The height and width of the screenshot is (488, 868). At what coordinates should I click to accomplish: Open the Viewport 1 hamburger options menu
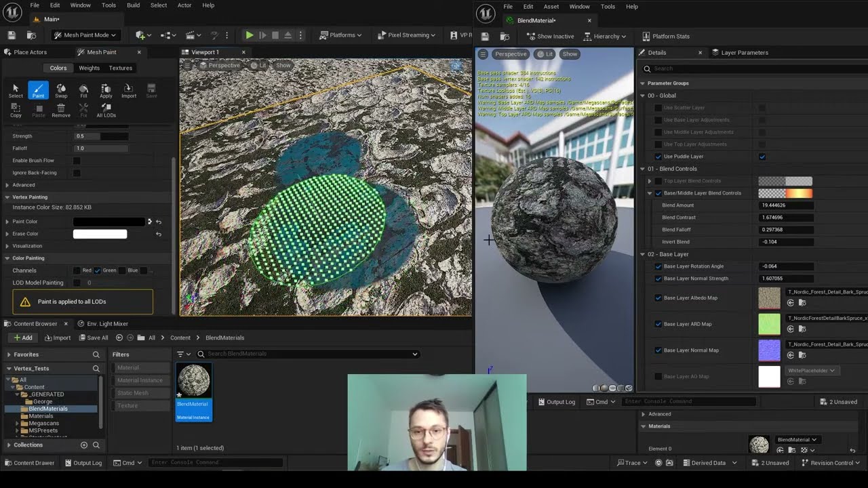[x=186, y=65]
